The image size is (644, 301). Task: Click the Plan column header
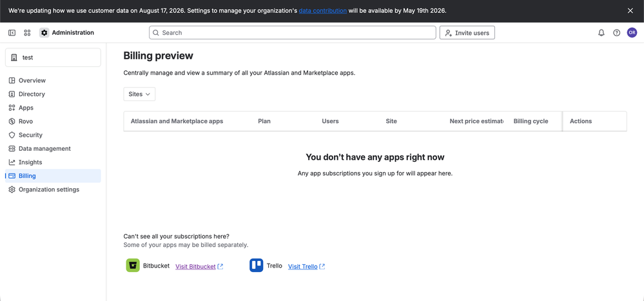click(264, 121)
